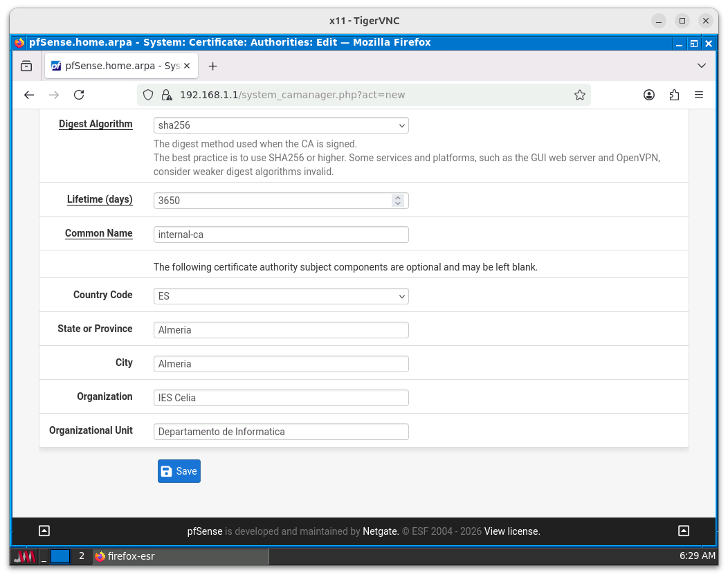The width and height of the screenshot is (728, 577).
Task: Open the Firefox hamburger menu
Action: (x=699, y=95)
